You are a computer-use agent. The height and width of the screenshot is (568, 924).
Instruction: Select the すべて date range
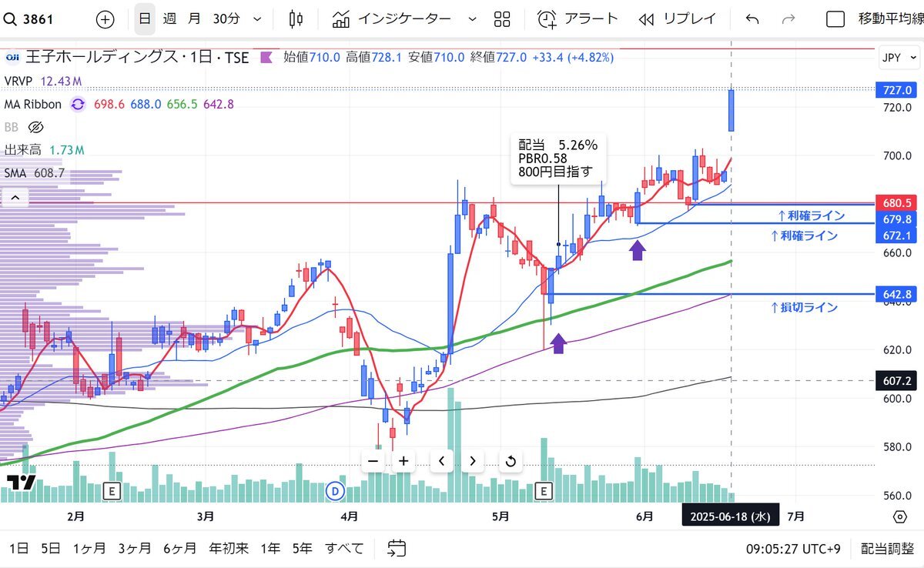343,548
